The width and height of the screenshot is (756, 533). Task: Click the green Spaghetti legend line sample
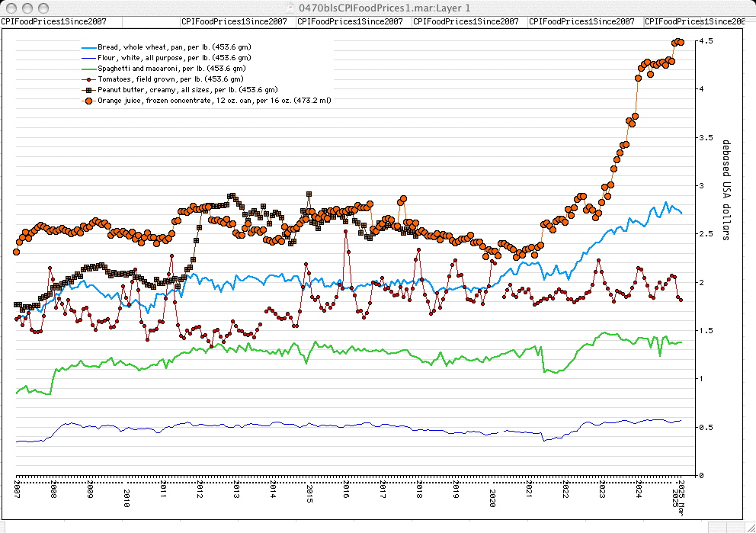tap(88, 69)
